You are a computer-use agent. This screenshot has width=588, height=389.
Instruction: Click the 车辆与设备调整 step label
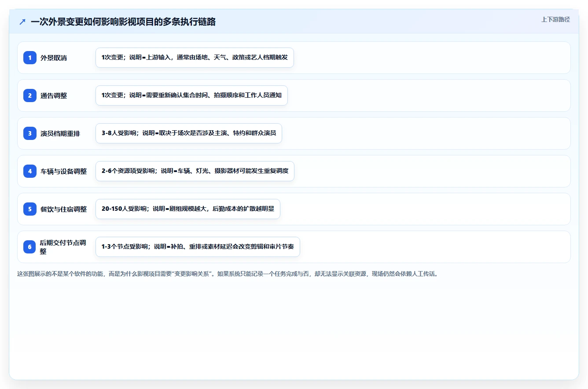pyautogui.click(x=64, y=171)
